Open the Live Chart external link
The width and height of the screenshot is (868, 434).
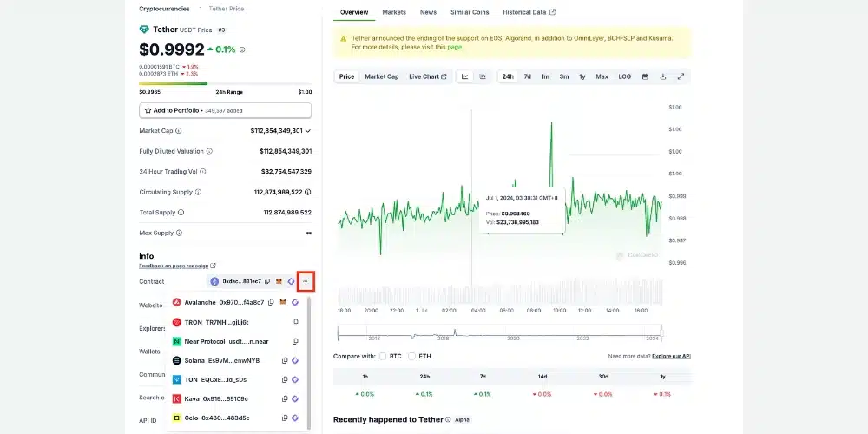[x=428, y=76]
